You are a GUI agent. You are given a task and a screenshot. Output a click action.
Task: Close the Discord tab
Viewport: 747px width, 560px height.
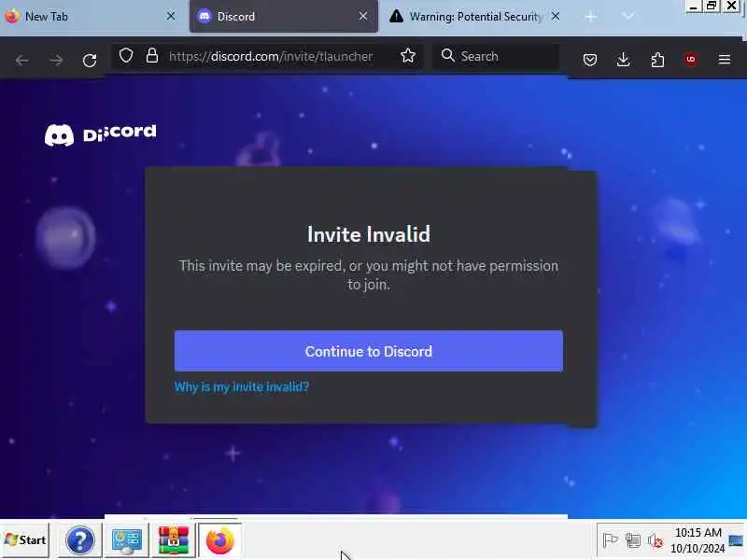[363, 17]
